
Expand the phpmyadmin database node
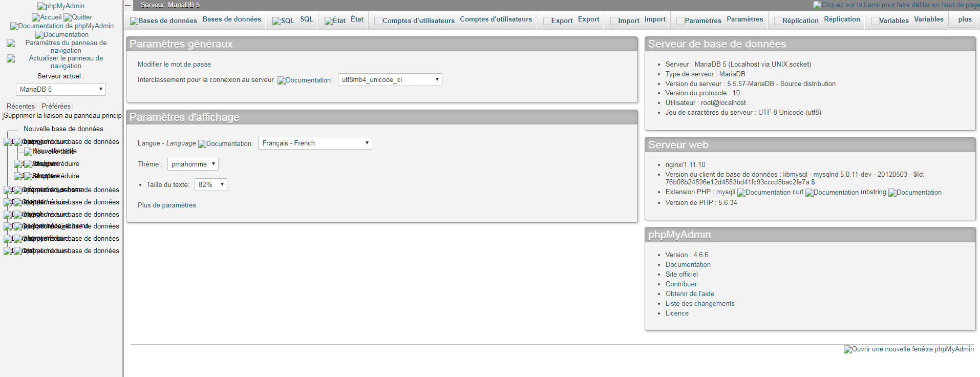pyautogui.click(x=8, y=239)
